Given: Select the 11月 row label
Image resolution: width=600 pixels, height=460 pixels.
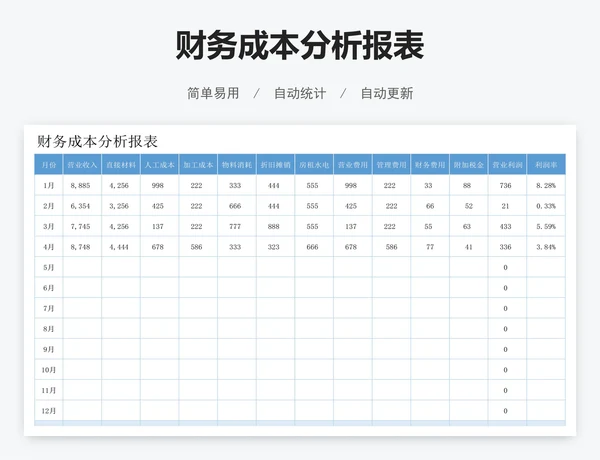Looking at the screenshot, I should (49, 390).
